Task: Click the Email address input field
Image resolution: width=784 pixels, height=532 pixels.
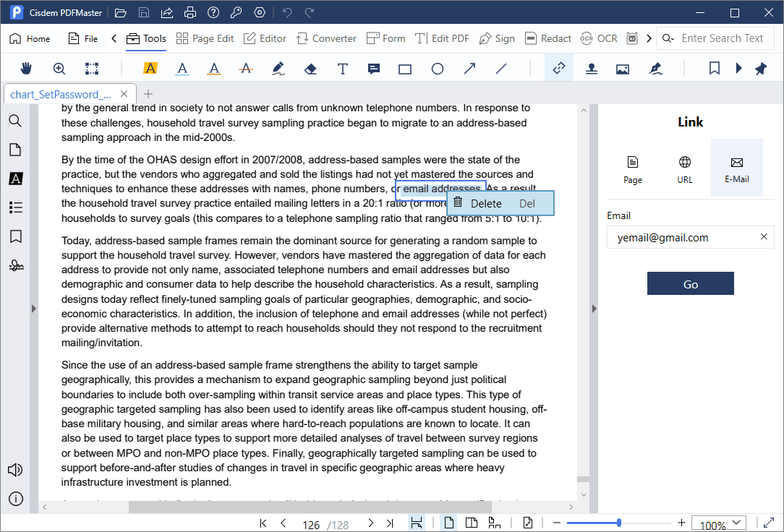Action: pyautogui.click(x=691, y=237)
